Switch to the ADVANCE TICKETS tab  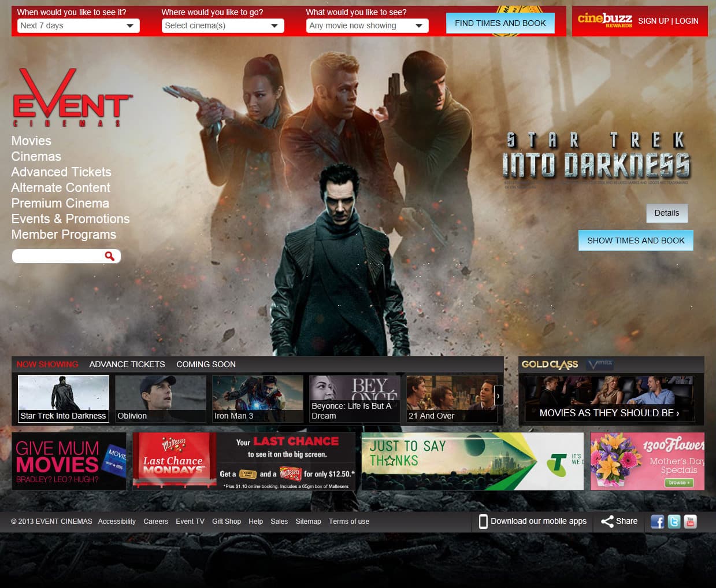[x=127, y=364]
